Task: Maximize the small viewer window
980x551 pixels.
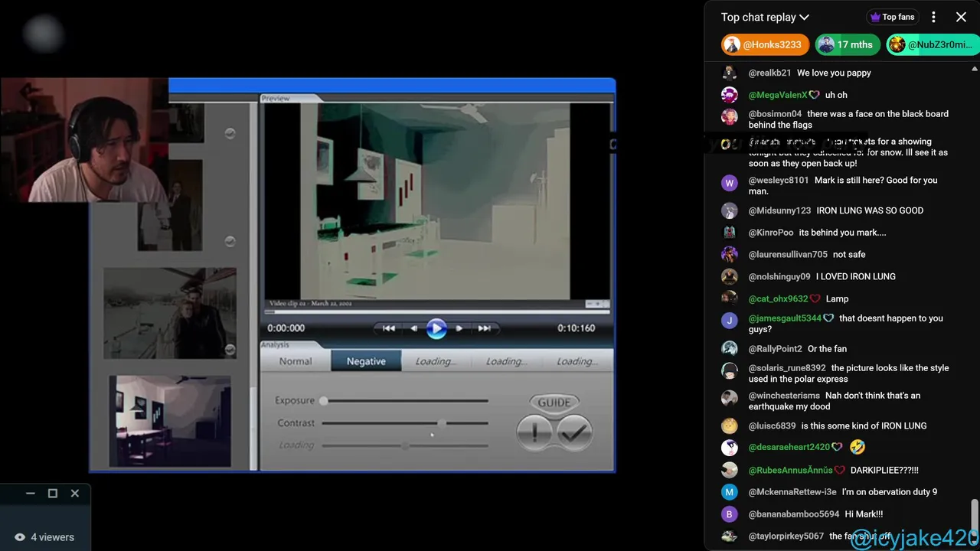Action: (53, 494)
